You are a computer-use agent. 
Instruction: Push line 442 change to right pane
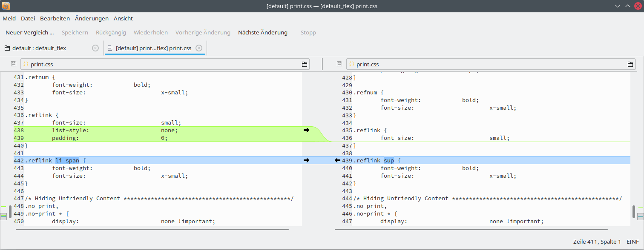(306, 160)
